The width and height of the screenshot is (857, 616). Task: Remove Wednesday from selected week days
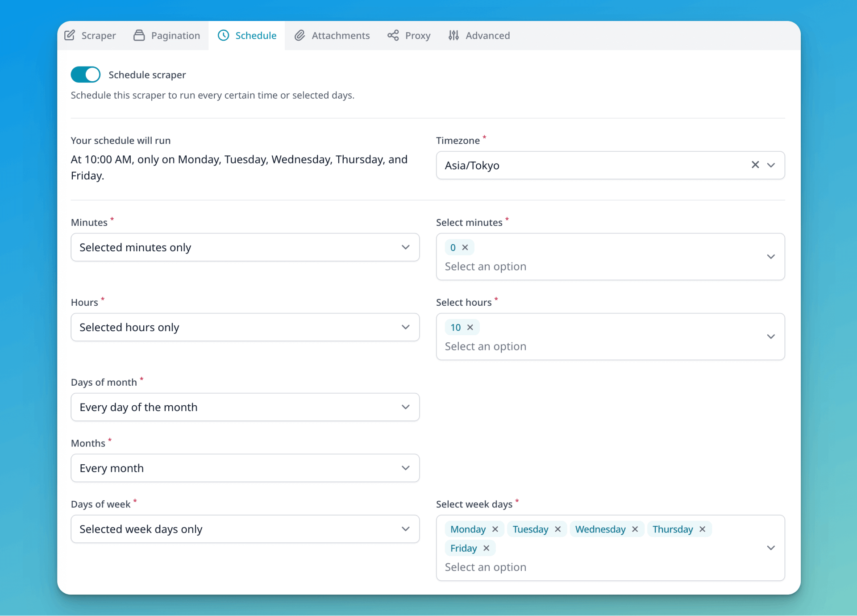pos(635,529)
